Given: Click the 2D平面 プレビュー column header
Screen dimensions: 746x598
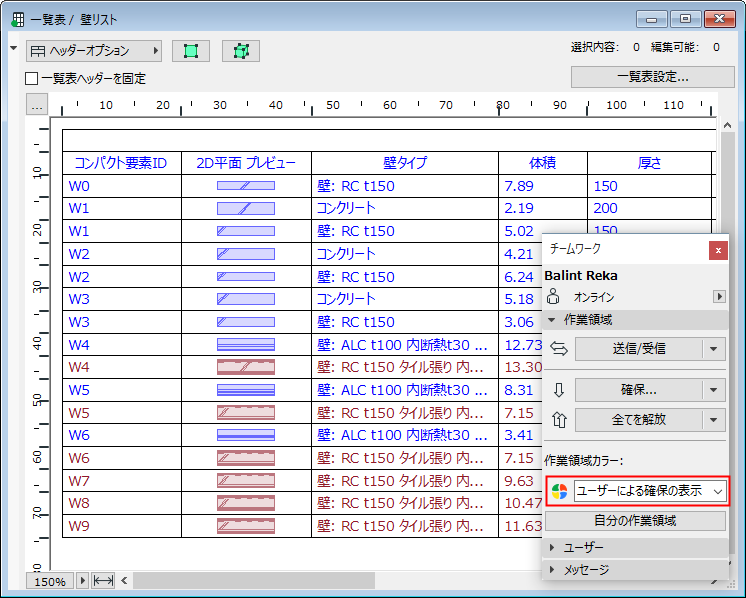Looking at the screenshot, I should point(246,163).
